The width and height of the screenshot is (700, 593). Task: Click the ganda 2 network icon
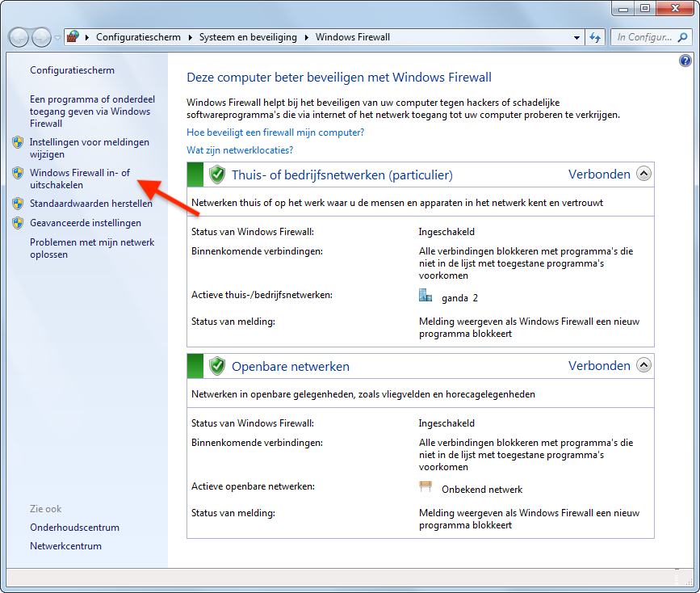(425, 296)
